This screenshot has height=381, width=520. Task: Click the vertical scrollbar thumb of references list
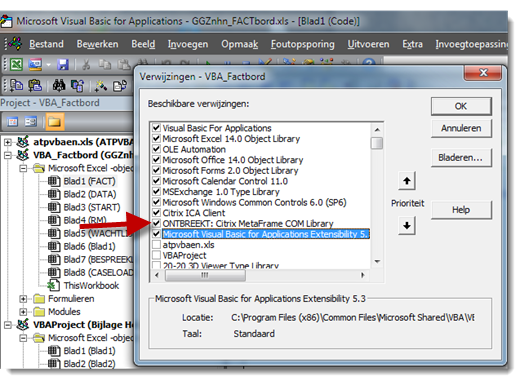pos(377,143)
